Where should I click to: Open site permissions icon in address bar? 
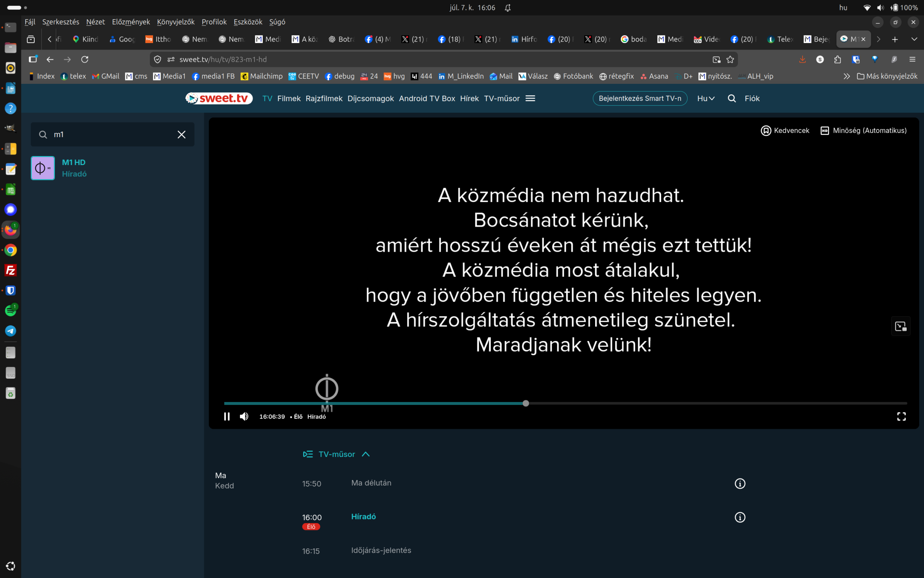click(x=171, y=59)
